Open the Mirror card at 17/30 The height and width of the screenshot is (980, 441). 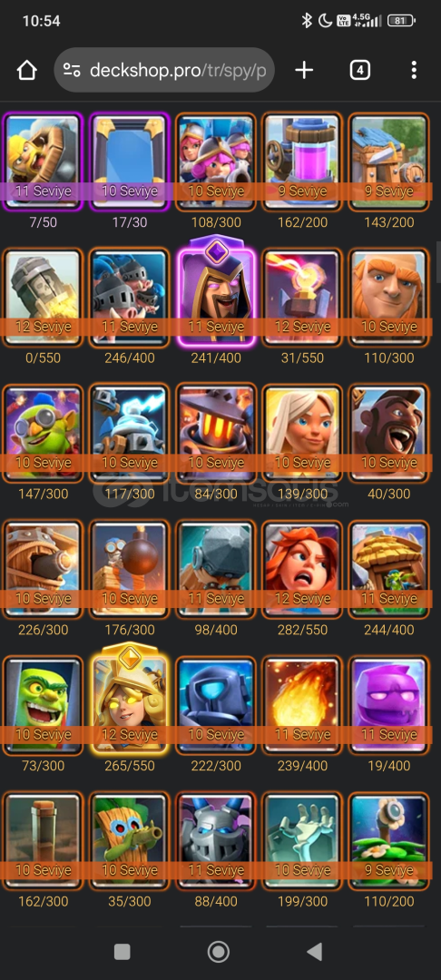pos(129,162)
